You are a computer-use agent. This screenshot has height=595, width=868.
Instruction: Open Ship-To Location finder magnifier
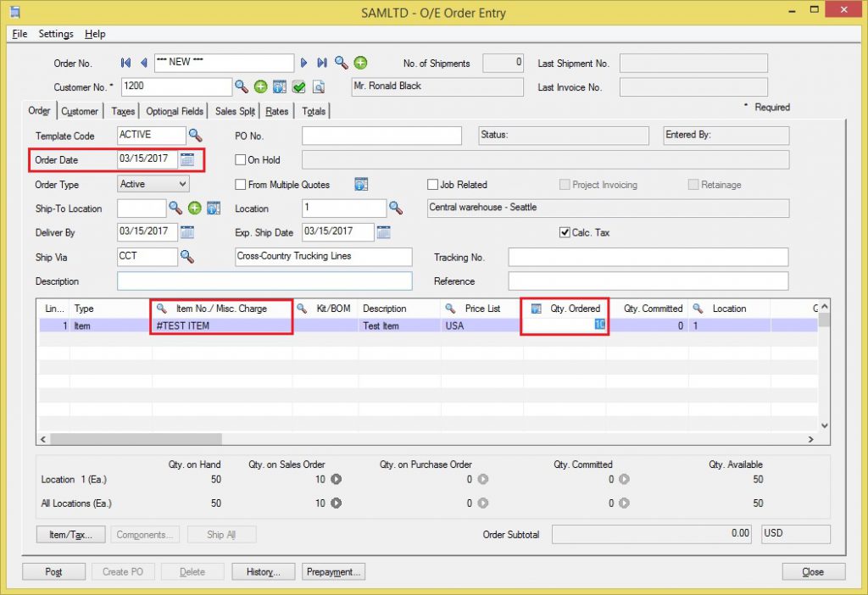(175, 208)
